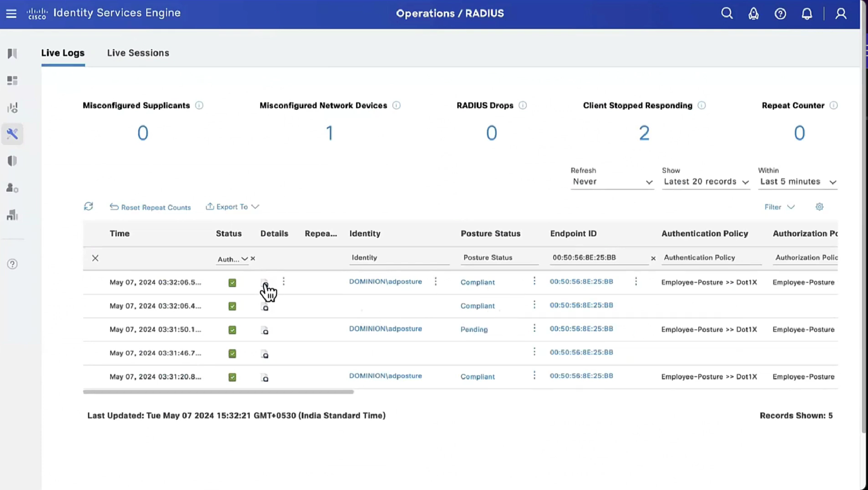This screenshot has height=490, width=868.
Task: Click the bookmarks icon in left sidebar
Action: pos(12,53)
